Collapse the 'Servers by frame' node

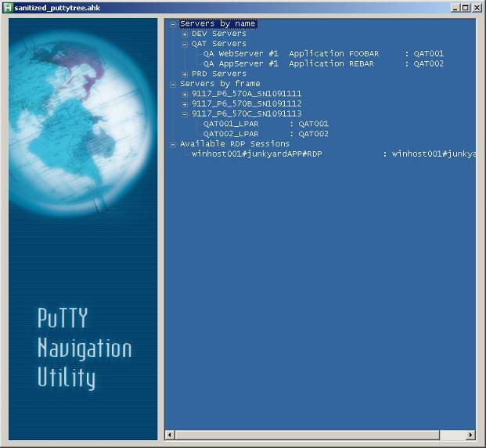173,84
